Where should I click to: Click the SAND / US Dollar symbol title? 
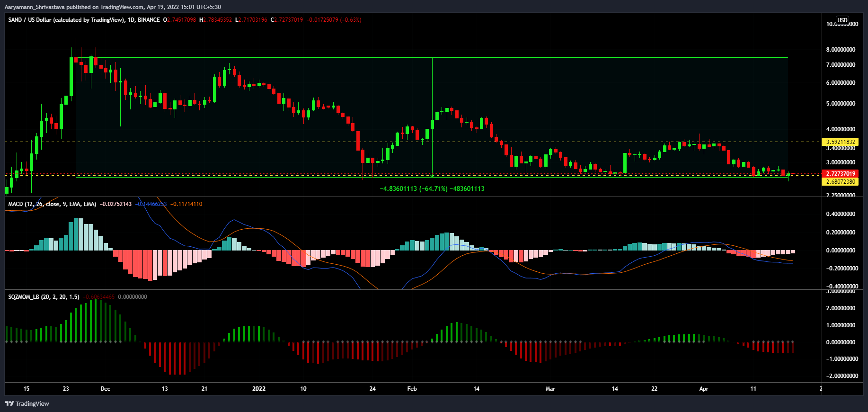pos(66,20)
